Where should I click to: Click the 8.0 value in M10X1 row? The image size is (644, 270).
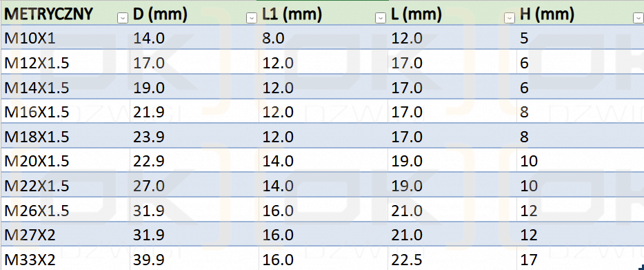pos(273,38)
